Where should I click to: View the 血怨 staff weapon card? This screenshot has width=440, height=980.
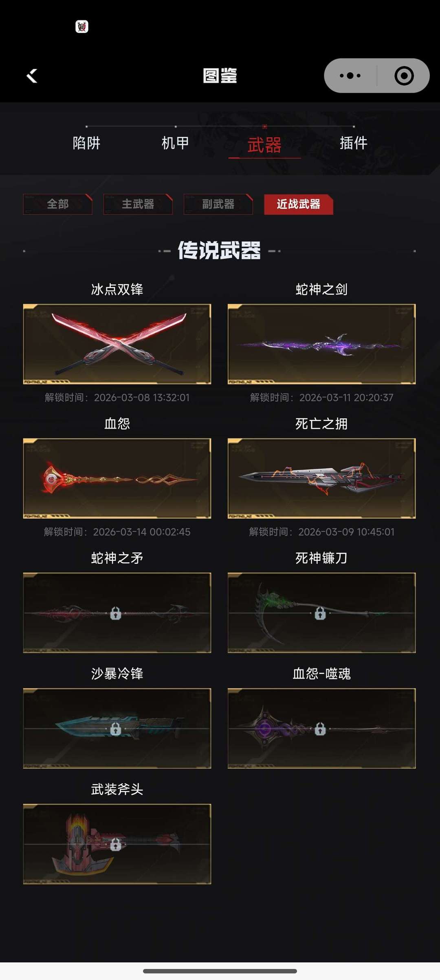coord(117,478)
